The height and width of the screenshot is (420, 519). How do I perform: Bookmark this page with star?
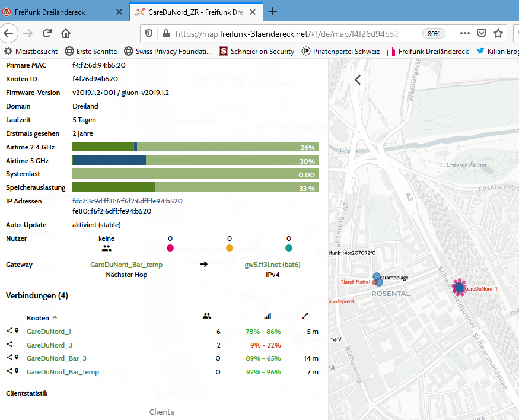click(x=498, y=33)
